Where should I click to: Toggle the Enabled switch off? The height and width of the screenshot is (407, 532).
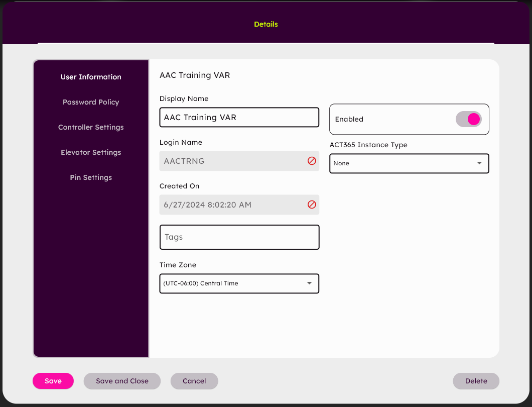click(x=468, y=119)
